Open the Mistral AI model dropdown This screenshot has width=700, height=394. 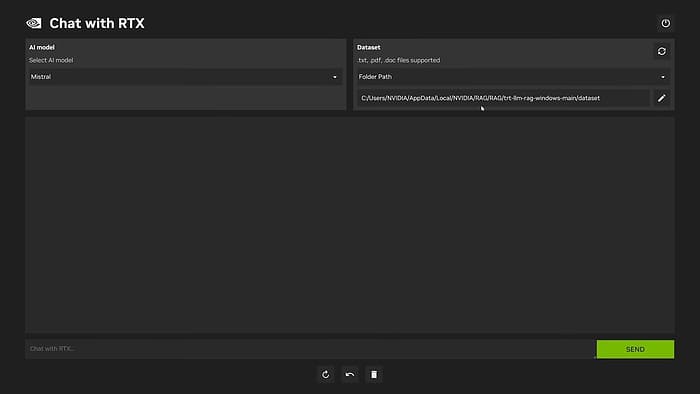pos(185,77)
